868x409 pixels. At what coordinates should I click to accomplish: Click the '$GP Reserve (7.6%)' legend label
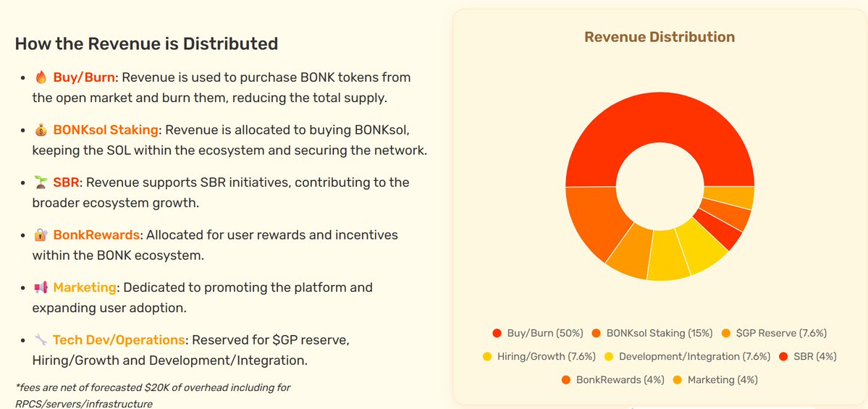click(781, 333)
